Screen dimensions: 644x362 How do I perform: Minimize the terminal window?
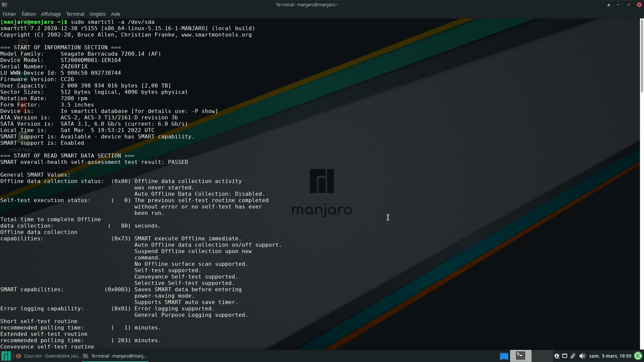coord(619,5)
